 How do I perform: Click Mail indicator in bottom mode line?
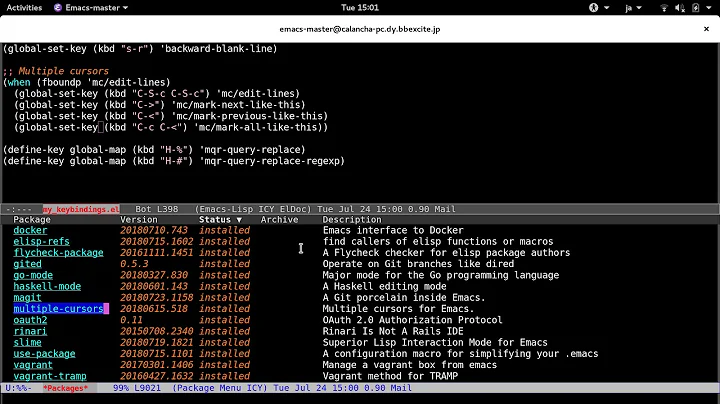point(401,388)
